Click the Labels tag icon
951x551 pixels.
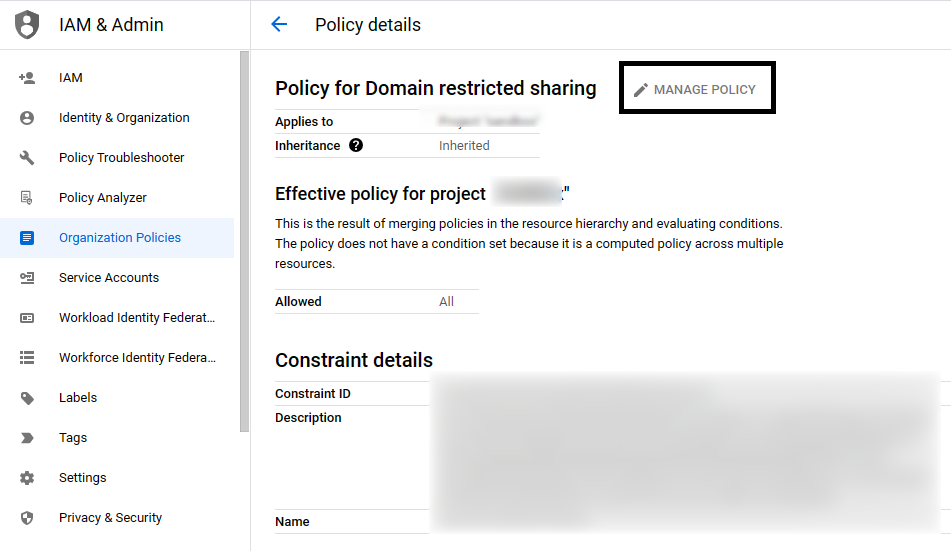[27, 398]
